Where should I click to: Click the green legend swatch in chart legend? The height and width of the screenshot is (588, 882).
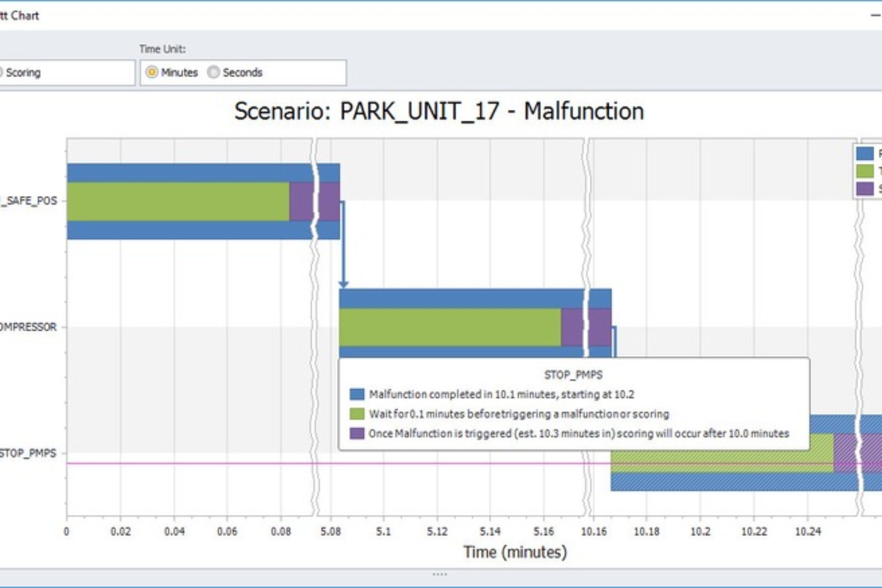click(865, 171)
